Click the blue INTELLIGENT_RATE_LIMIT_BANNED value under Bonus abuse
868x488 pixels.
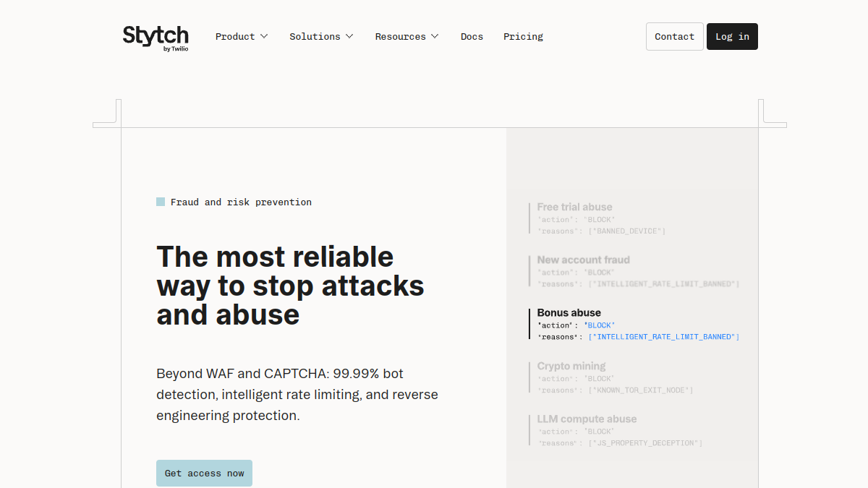[x=664, y=337]
